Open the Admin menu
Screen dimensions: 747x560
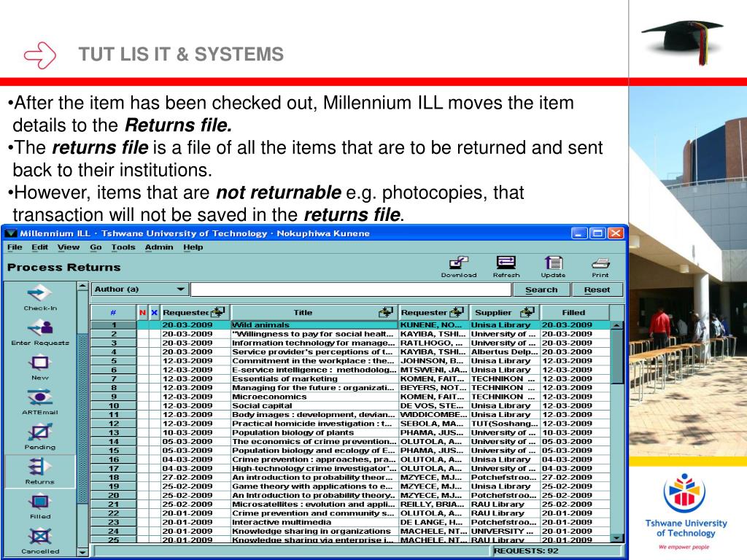pyautogui.click(x=159, y=247)
